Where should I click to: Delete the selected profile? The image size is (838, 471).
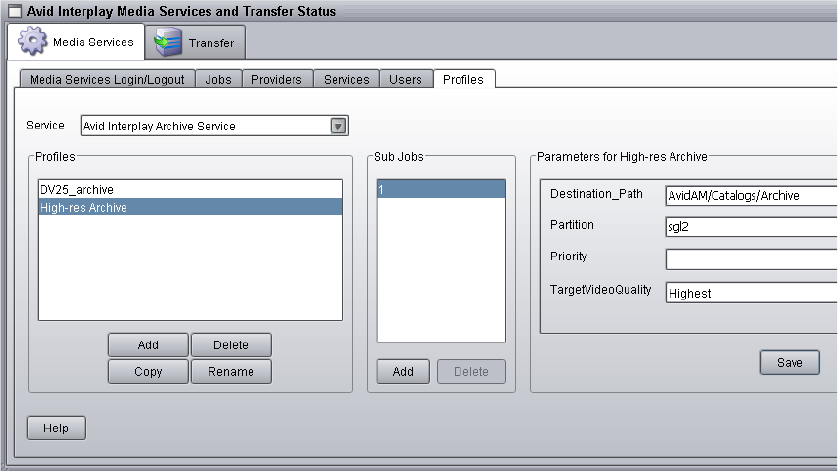tap(231, 345)
